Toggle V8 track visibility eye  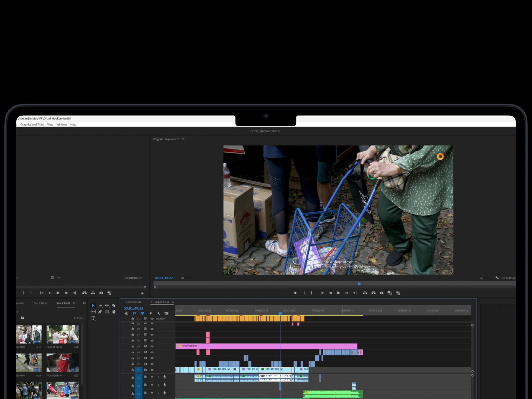coord(152,329)
